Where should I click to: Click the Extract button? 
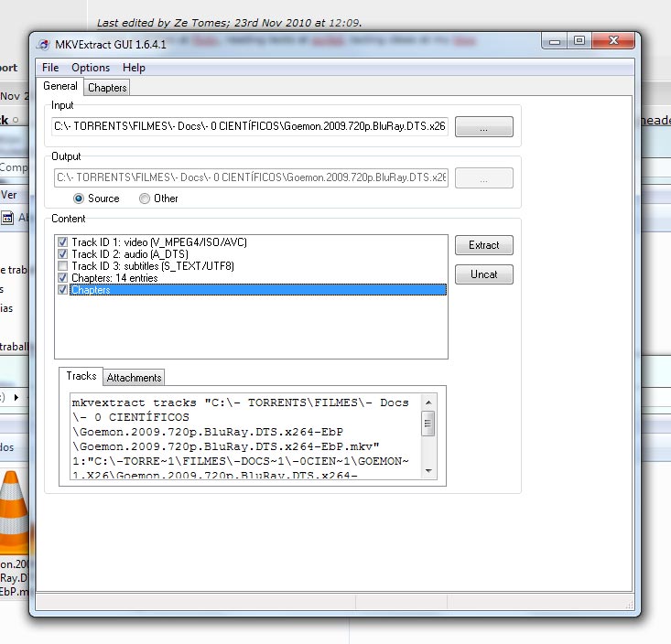(x=483, y=245)
